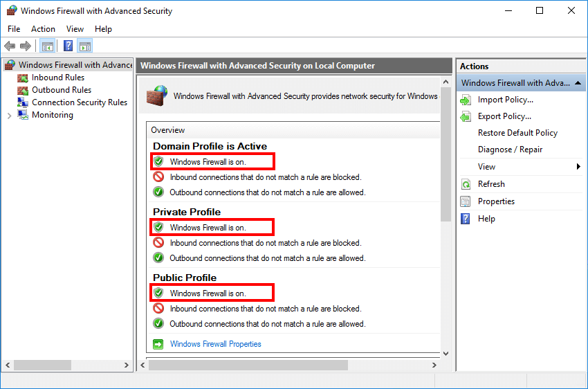Image resolution: width=588 pixels, height=389 pixels.
Task: Click Help in the Actions pane
Action: pyautogui.click(x=486, y=219)
